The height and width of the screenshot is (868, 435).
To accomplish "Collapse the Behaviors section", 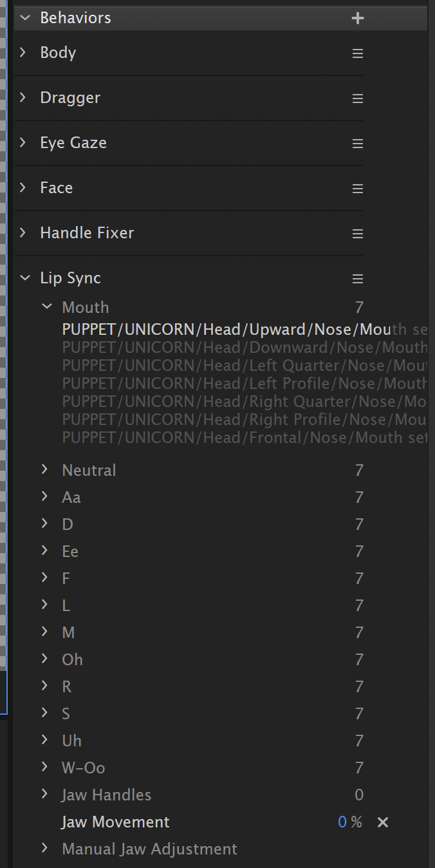I will (x=25, y=18).
